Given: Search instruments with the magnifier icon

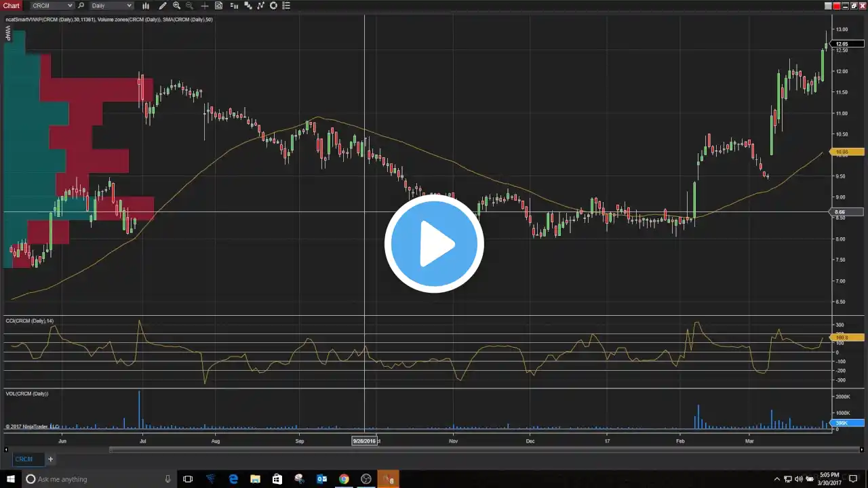Looking at the screenshot, I should 81,5.
